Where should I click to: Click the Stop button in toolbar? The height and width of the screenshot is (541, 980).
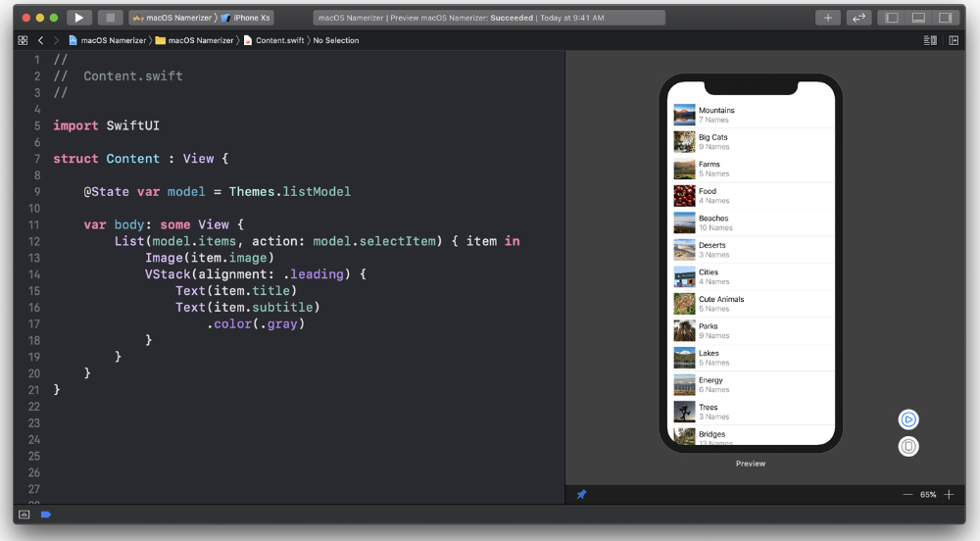110,18
